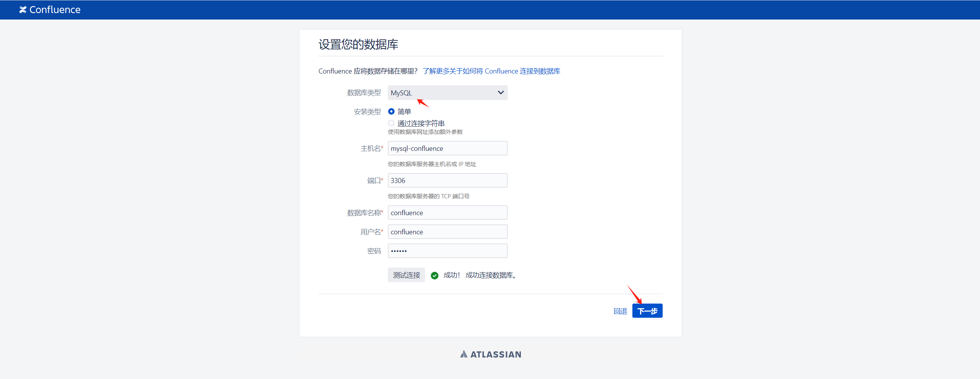Click the 成功连接数据库 status message
This screenshot has height=379, width=980.
(491, 275)
